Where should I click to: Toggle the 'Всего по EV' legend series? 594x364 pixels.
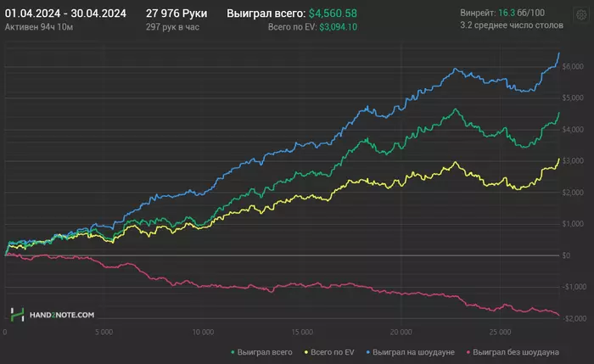[x=329, y=352]
